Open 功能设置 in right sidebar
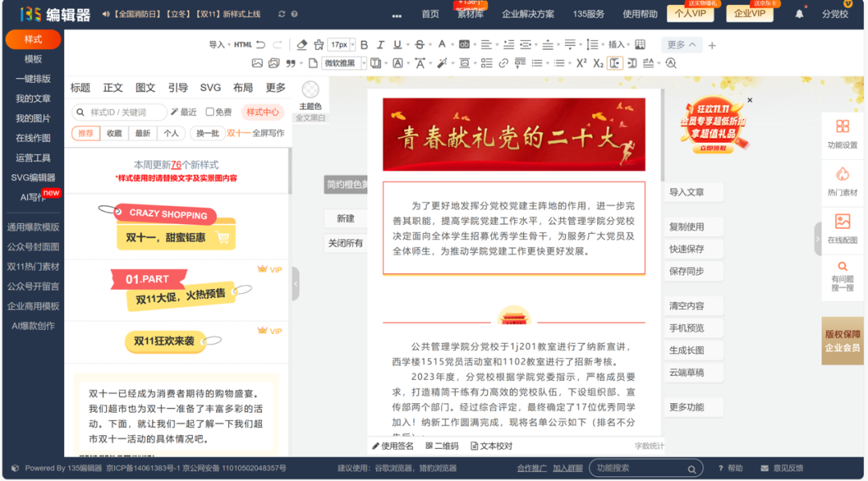This screenshot has height=481, width=868. [842, 135]
